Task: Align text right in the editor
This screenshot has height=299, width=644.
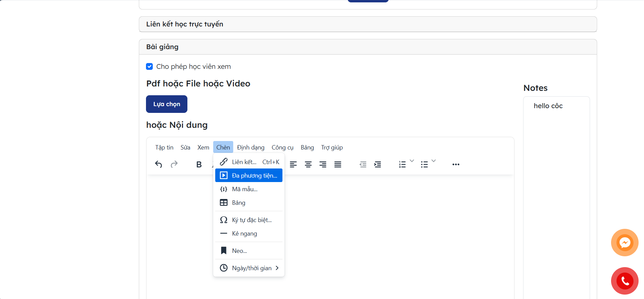Action: click(323, 164)
